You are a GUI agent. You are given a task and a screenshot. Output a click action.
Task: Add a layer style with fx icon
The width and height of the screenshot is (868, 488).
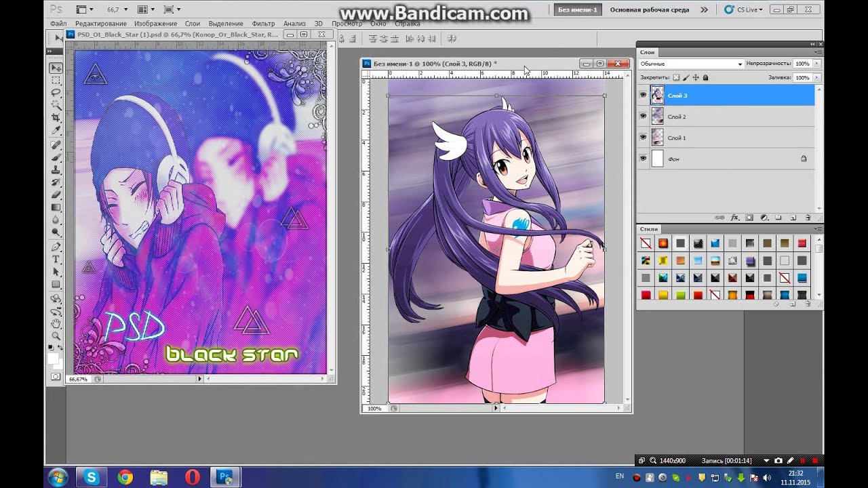(735, 218)
